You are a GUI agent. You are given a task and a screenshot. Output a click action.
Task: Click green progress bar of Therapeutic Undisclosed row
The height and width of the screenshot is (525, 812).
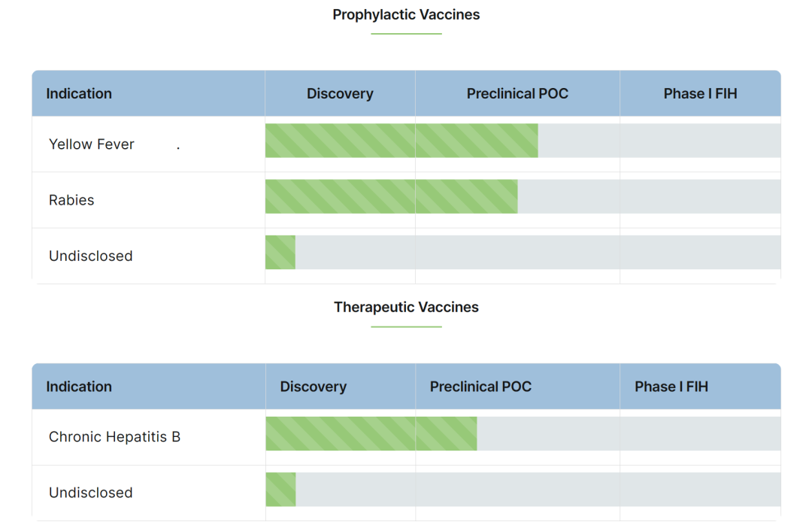tap(280, 490)
